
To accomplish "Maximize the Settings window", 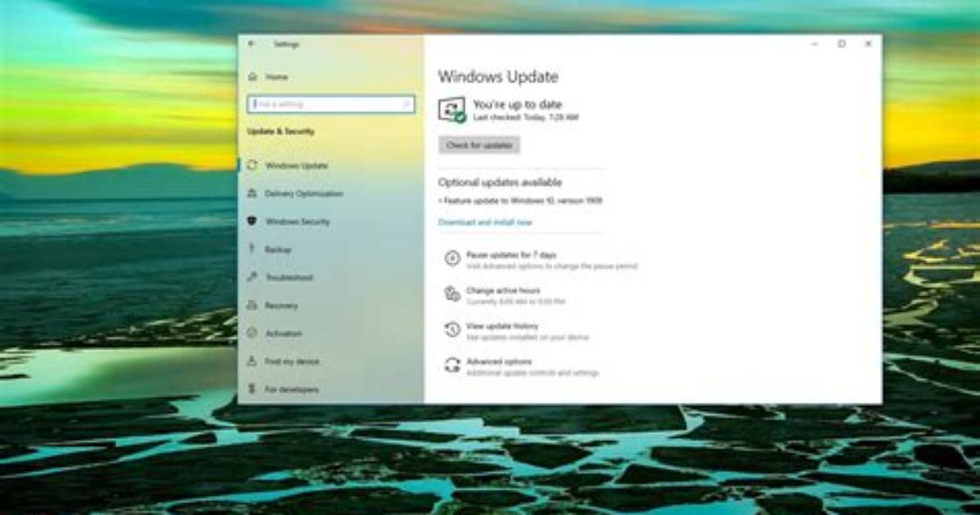I will tap(842, 43).
